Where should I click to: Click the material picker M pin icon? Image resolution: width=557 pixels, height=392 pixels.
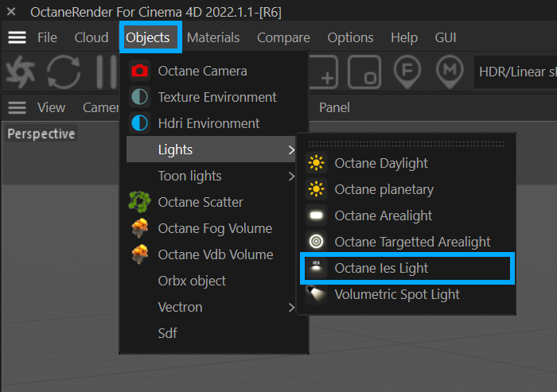[450, 72]
